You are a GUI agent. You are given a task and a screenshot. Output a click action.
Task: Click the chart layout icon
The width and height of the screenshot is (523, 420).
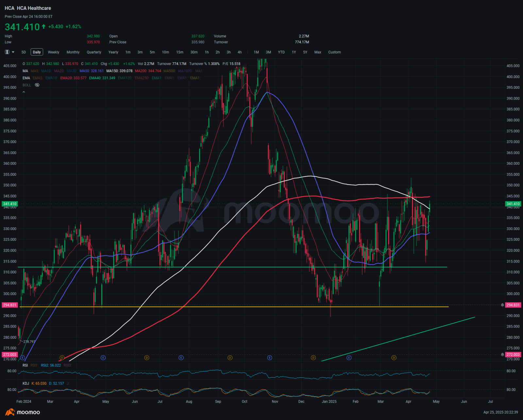click(x=7, y=52)
